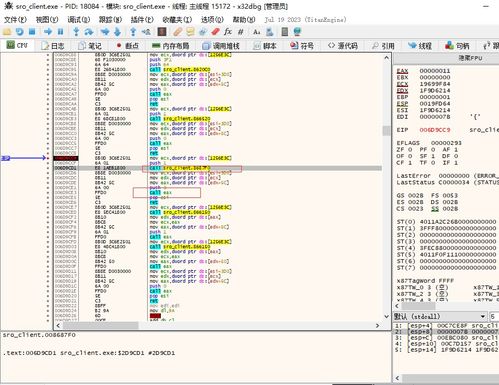
Task: Click the Find Intermodular Calls icon
Action: [x=269, y=32]
